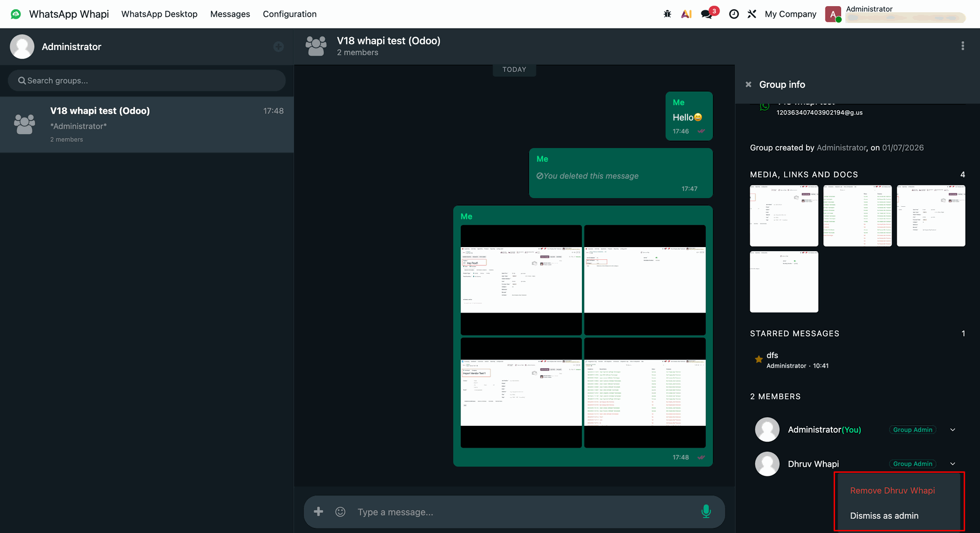Click the Hello message bubble
Image resolution: width=980 pixels, height=533 pixels.
pyautogui.click(x=689, y=116)
